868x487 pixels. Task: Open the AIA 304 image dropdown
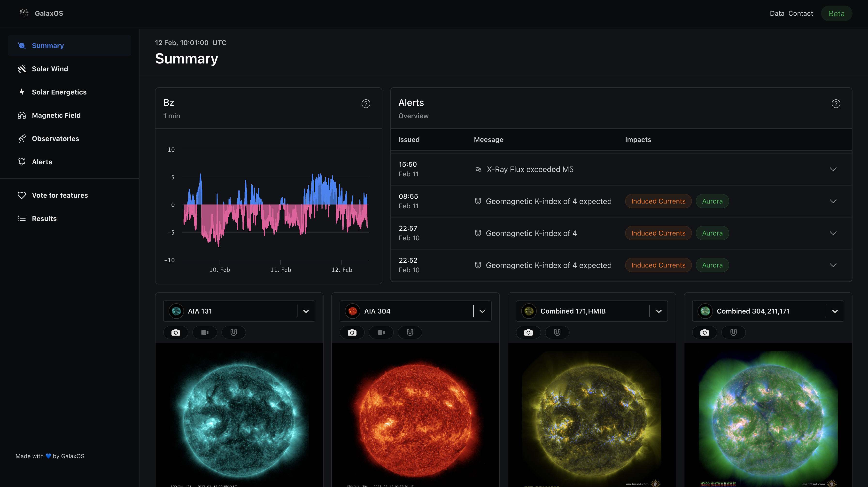point(482,311)
